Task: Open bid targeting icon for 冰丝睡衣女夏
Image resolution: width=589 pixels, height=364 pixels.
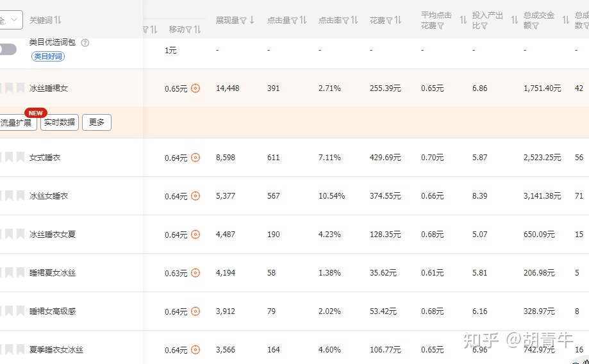Action: click(x=195, y=235)
